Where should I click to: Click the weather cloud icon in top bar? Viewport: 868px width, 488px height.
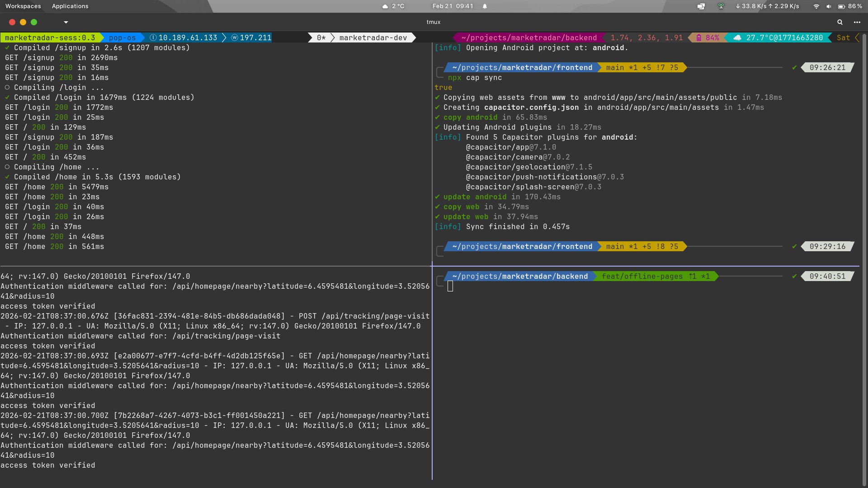tap(385, 6)
